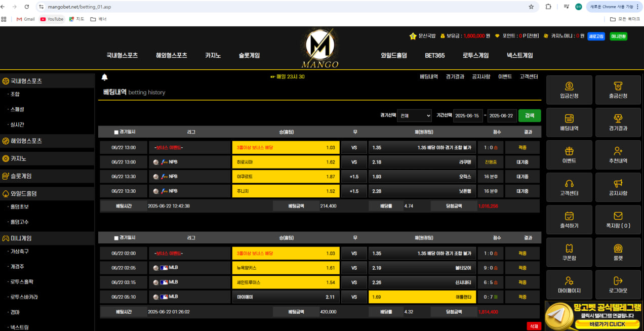The height and width of the screenshot is (331, 644).
Task: Check the second bet slip 경기일시 checkbox
Action: [116, 238]
